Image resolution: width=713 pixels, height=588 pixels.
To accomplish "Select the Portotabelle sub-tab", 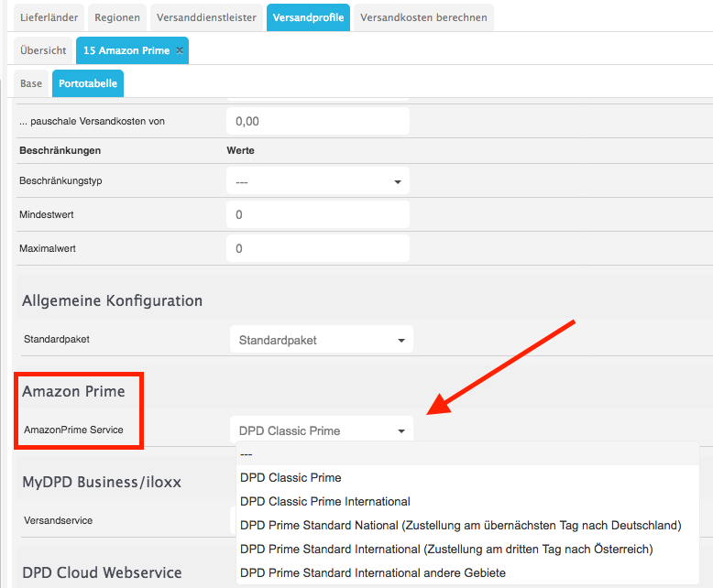I will 87,83.
